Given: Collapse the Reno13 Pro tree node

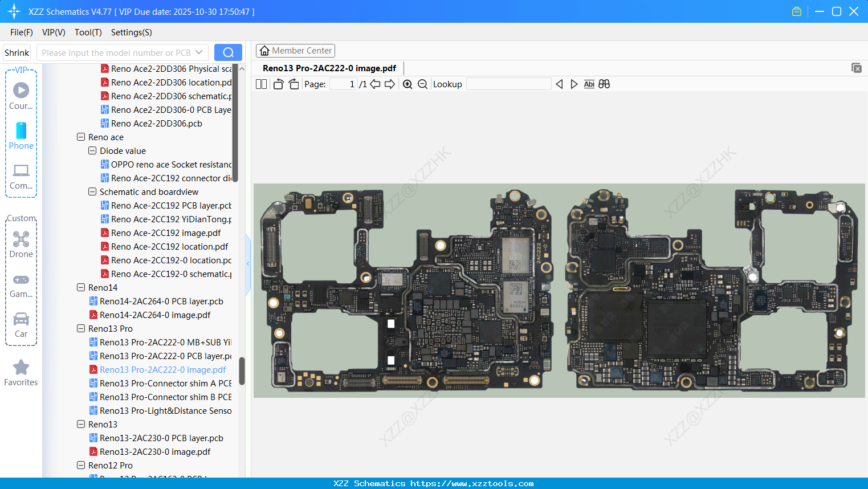Looking at the screenshot, I should click(x=81, y=328).
